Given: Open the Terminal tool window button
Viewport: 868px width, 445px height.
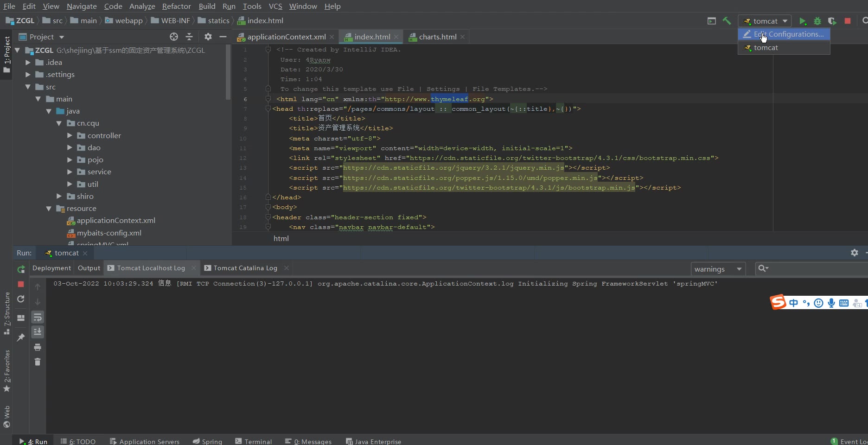Looking at the screenshot, I should (x=254, y=441).
